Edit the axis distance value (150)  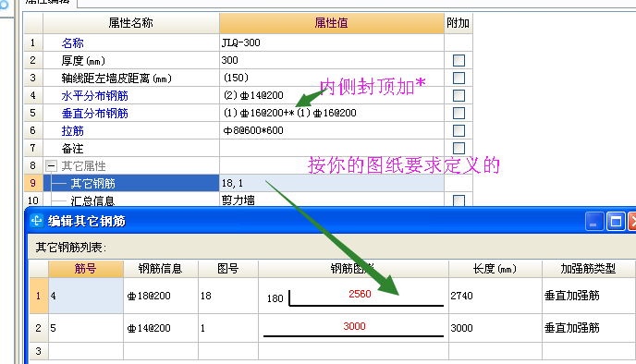coord(331,78)
